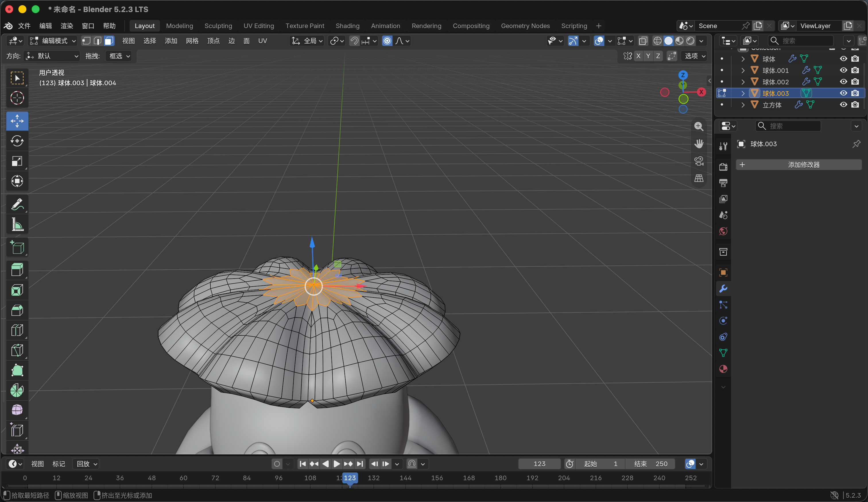This screenshot has width=868, height=502.
Task: Open the Material properties tab
Action: click(723, 369)
